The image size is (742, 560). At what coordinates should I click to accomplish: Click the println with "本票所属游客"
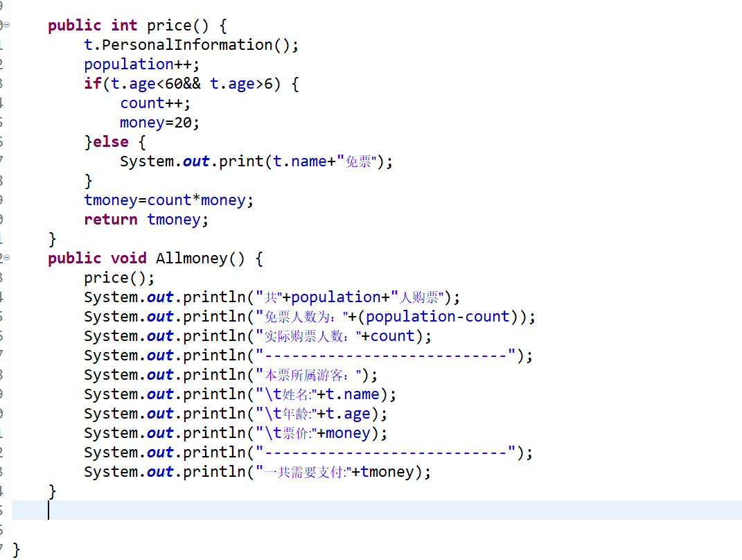pyautogui.click(x=231, y=375)
